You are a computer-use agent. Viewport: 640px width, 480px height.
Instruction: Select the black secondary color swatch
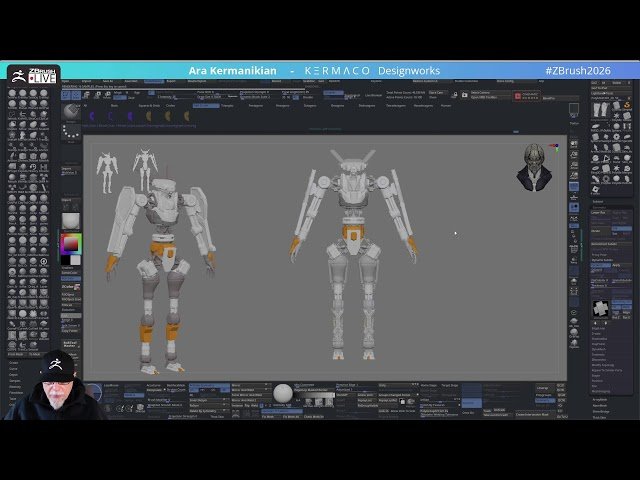66,260
